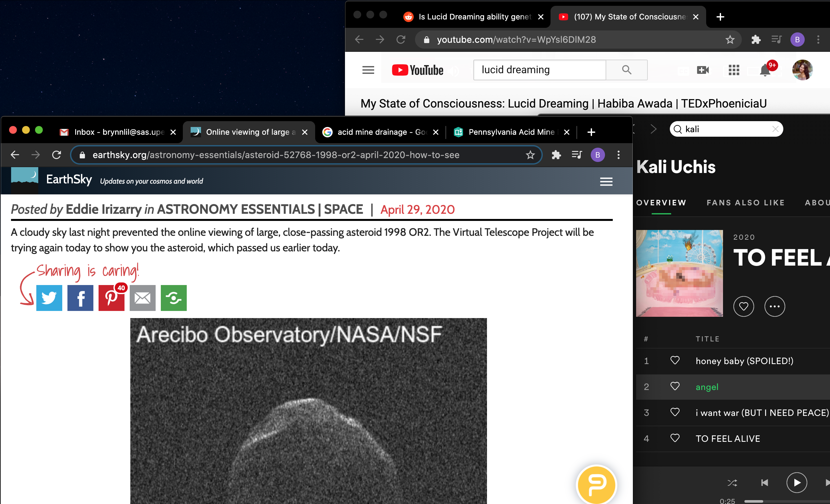Open YouTube create video icon
Screen dimensions: 830x504
pyautogui.click(x=703, y=70)
